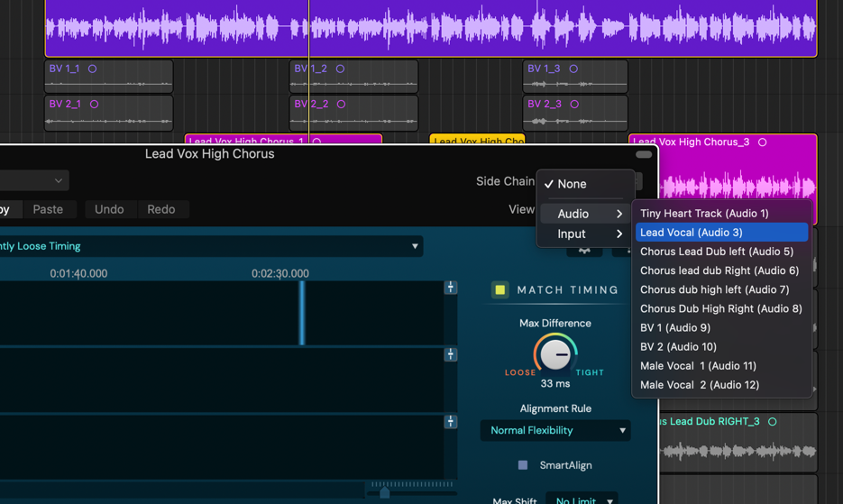
Task: Click loop circle on Lead Vox High Chorus_3
Action: click(x=763, y=142)
